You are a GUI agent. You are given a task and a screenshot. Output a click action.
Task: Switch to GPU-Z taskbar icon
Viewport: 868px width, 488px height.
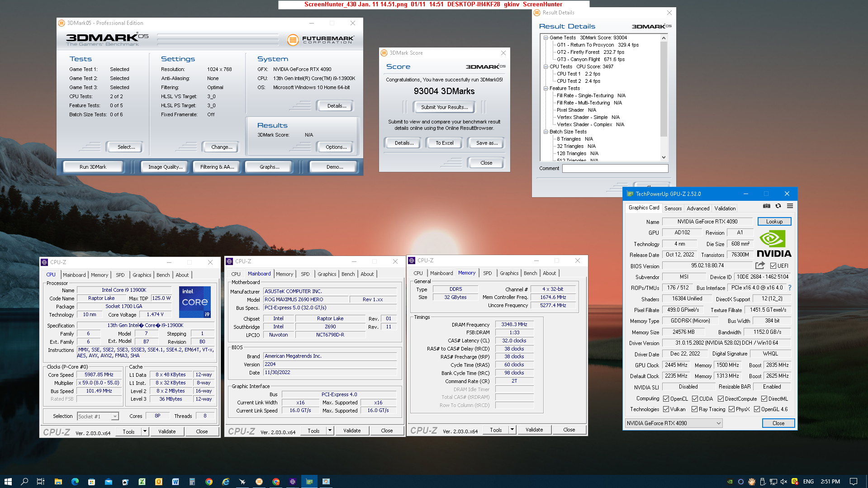[309, 482]
